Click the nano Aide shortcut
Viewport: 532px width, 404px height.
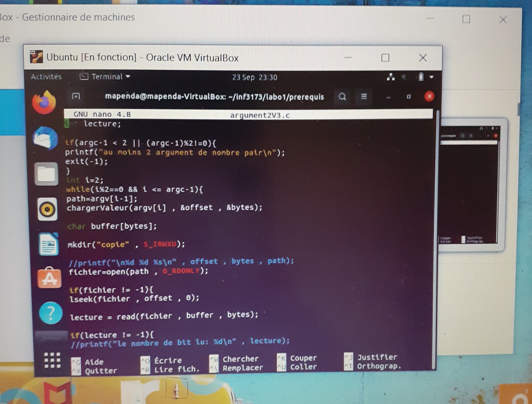pos(87,362)
